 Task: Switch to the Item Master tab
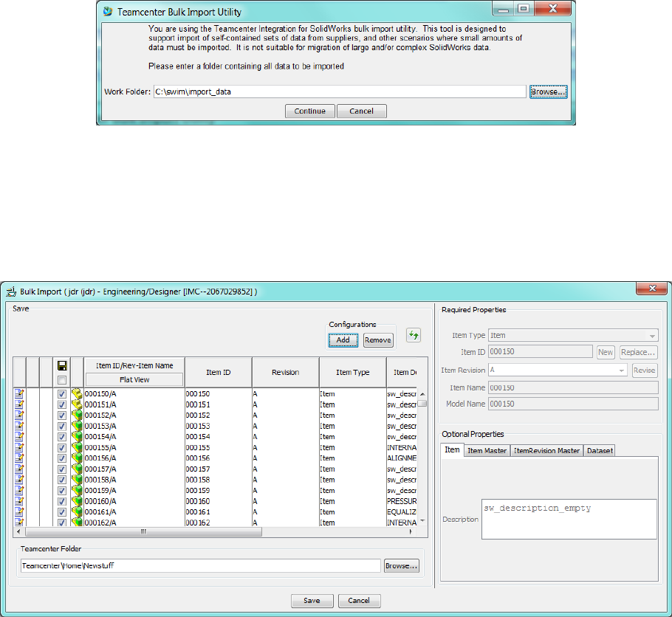coord(487,451)
